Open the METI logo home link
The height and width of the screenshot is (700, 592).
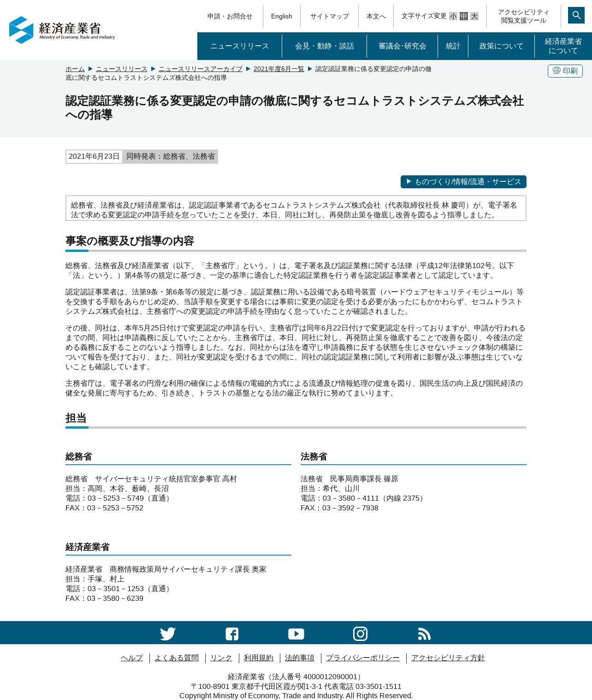[62, 30]
